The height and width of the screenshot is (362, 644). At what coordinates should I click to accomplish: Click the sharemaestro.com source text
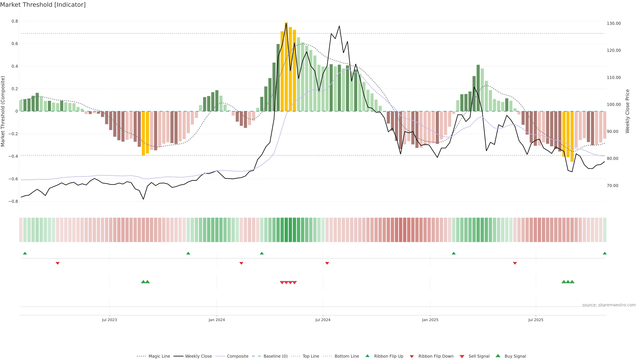(x=609, y=305)
